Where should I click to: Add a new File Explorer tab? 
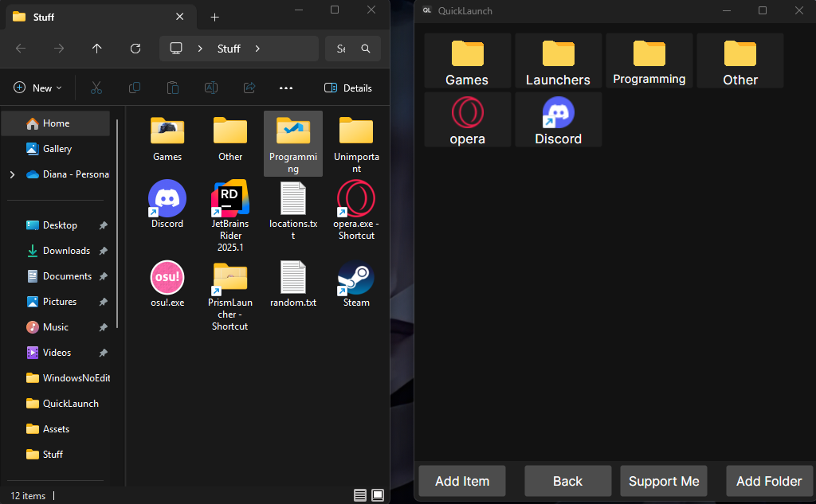pos(214,18)
